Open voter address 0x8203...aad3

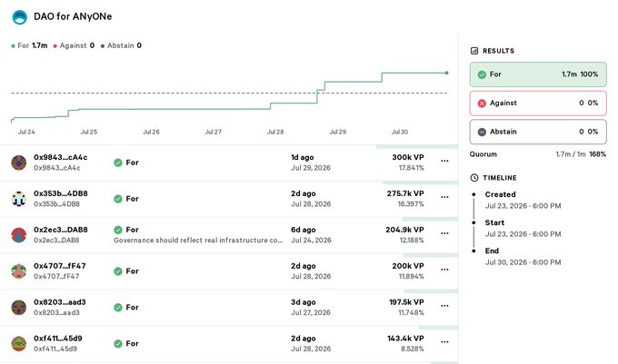(x=59, y=302)
